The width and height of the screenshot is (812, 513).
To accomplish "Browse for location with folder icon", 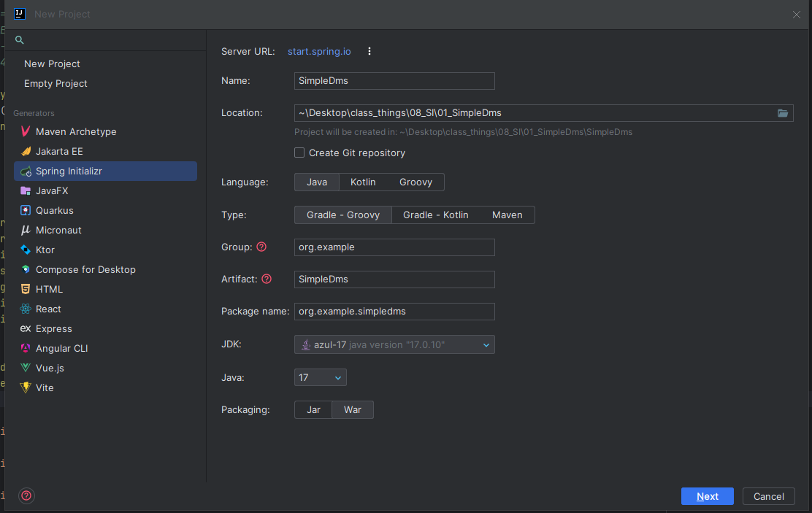I will coord(783,113).
